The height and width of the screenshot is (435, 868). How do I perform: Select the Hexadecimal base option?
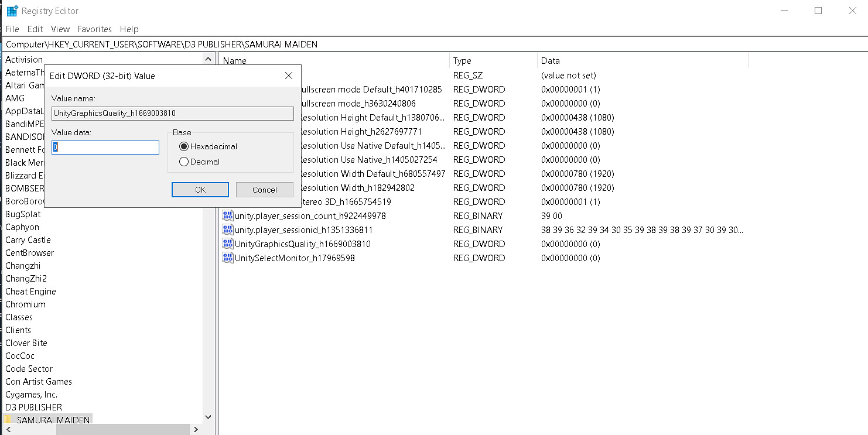point(184,146)
